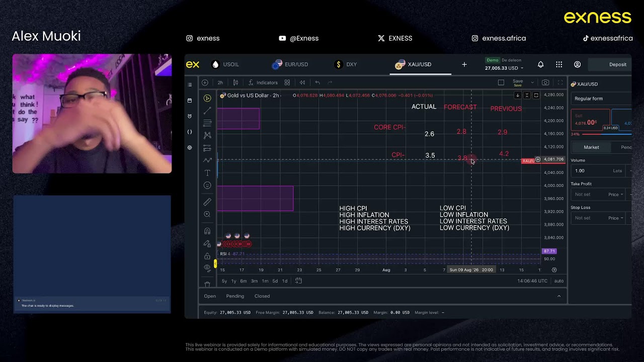Toggle magnet mode
The image size is (644, 362).
pos(207,231)
